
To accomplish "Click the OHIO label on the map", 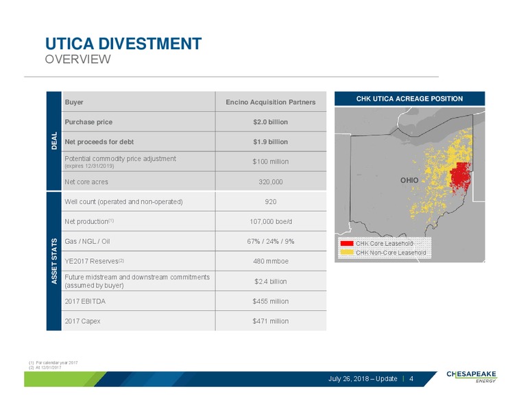I will coord(409,180).
